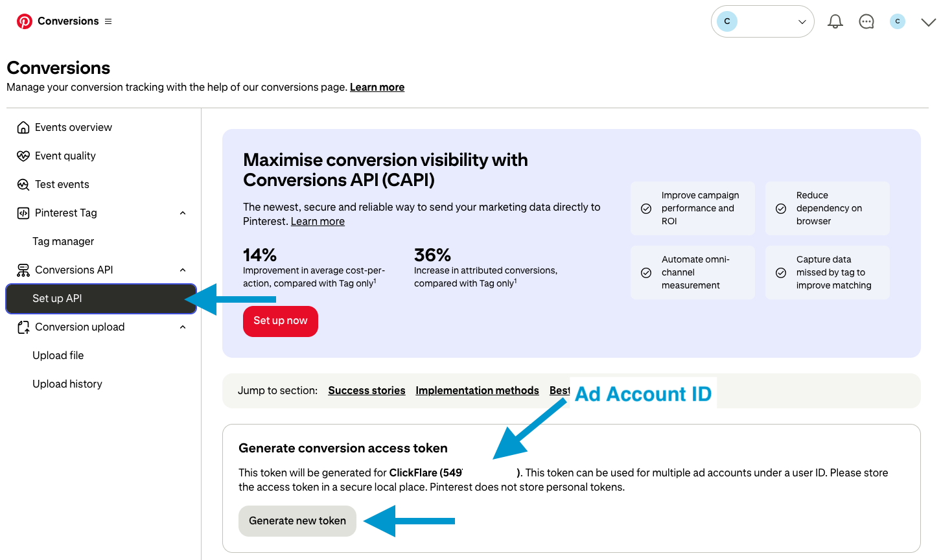The height and width of the screenshot is (560, 941).
Task: Jump to Success stories section
Action: (x=367, y=391)
